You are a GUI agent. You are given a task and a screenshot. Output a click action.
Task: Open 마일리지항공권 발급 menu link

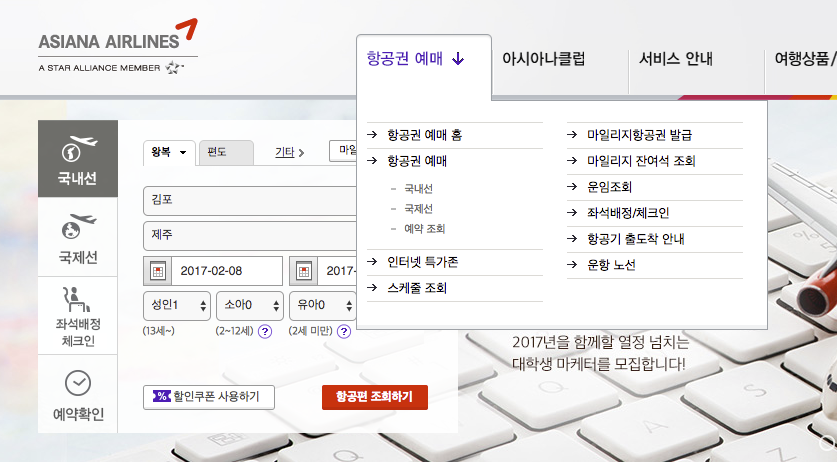pyautogui.click(x=639, y=135)
